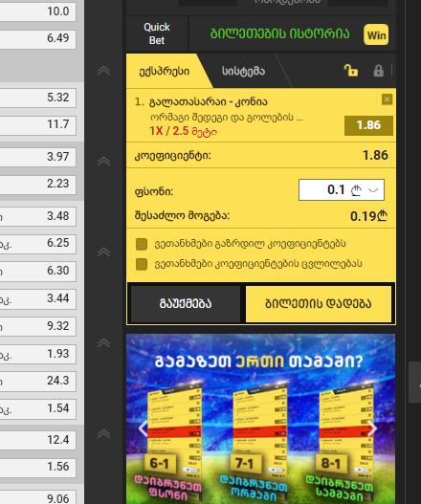The width and height of the screenshot is (421, 504).
Task: Click the side panel handle at right edge
Action: click(414, 382)
